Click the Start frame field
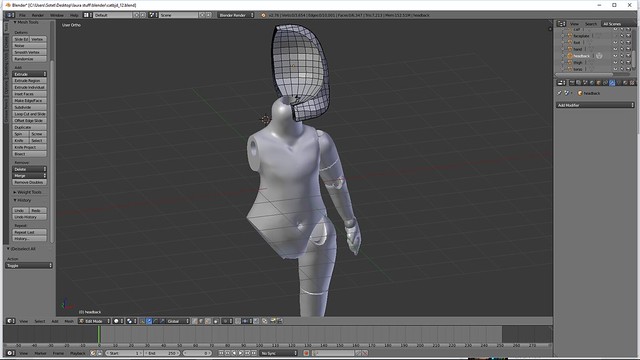 coord(125,353)
